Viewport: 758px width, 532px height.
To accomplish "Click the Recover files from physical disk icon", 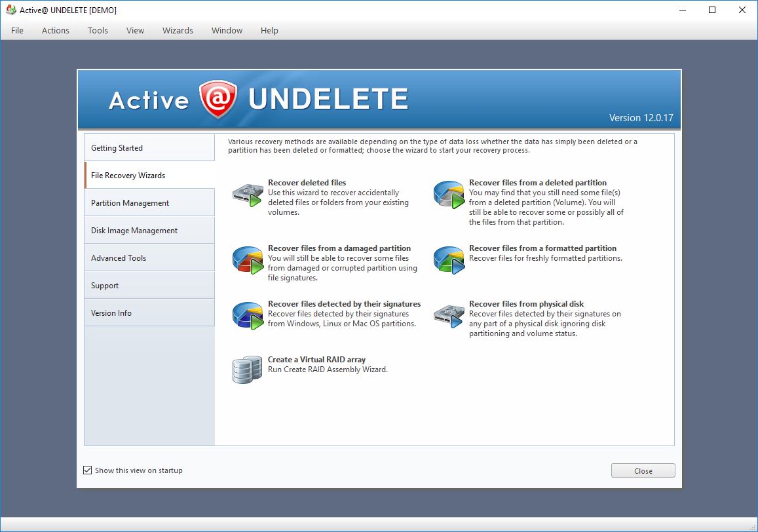I will coord(449,314).
